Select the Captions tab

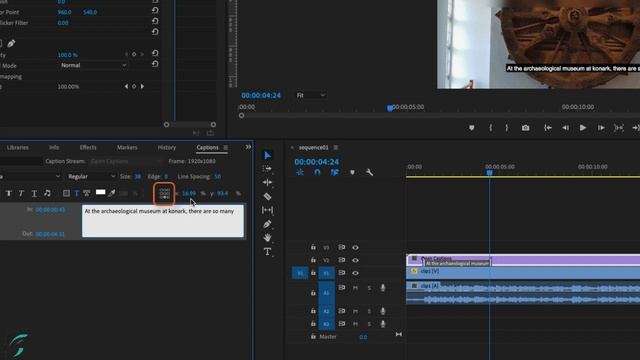(207, 147)
